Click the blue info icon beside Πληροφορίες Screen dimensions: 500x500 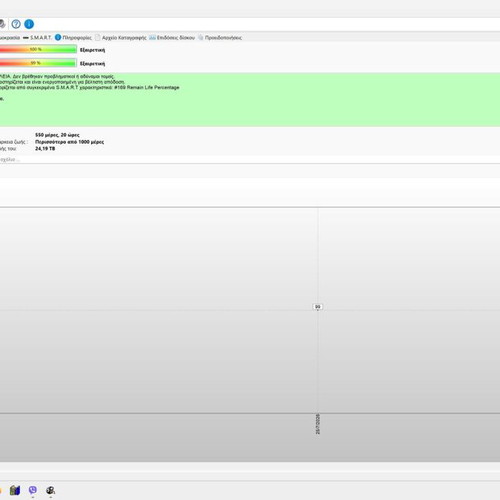(x=58, y=37)
